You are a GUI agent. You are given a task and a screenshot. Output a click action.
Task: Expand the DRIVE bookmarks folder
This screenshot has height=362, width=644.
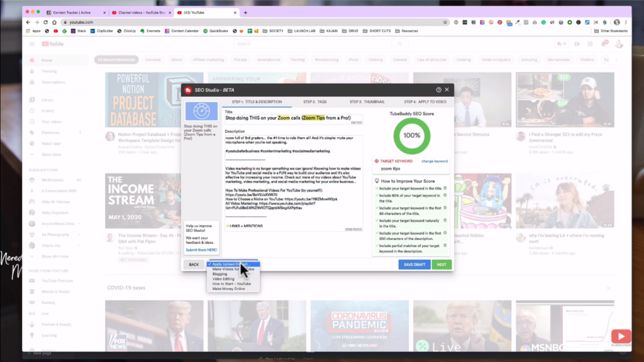(x=350, y=31)
